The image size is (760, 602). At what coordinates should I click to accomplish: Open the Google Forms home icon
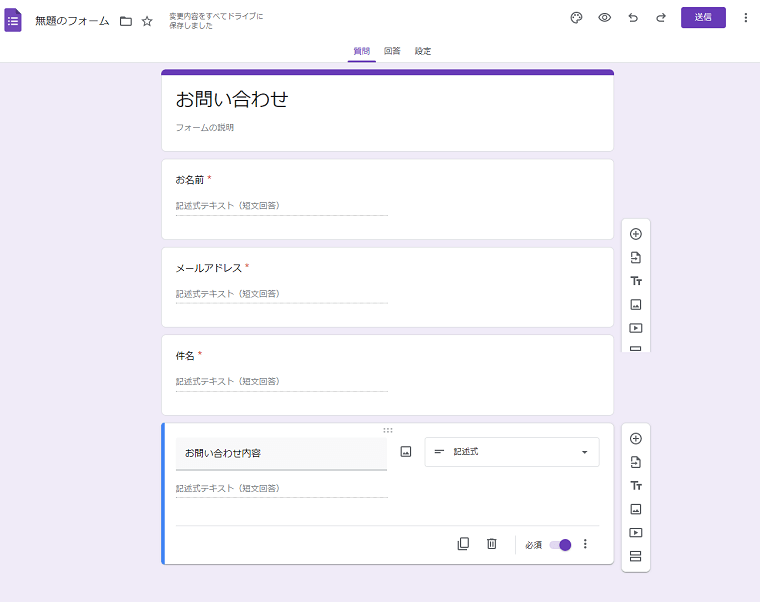click(13, 20)
